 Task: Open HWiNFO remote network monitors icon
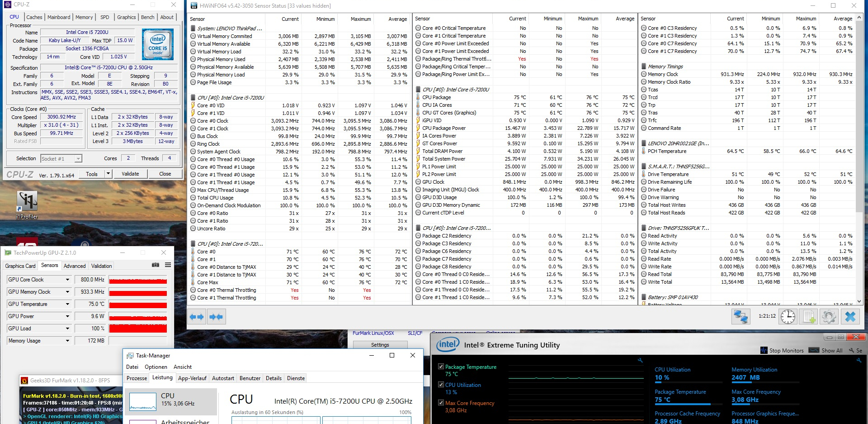[741, 317]
